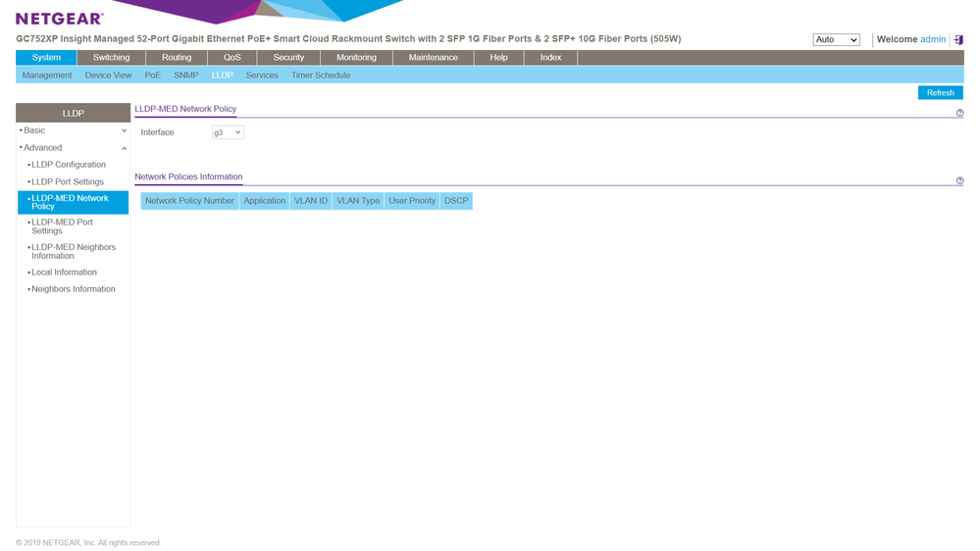Select the Timer Schedule submenu
The image size is (980, 551).
321,75
